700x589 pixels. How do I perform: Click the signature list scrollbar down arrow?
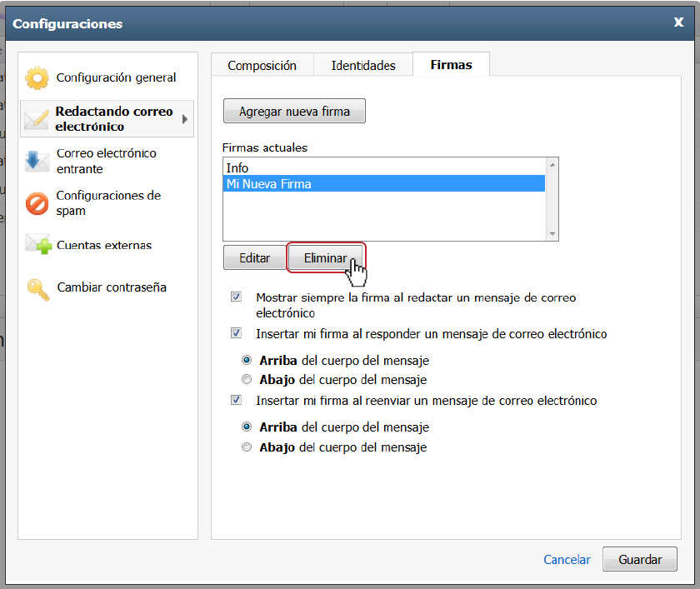pos(552,234)
